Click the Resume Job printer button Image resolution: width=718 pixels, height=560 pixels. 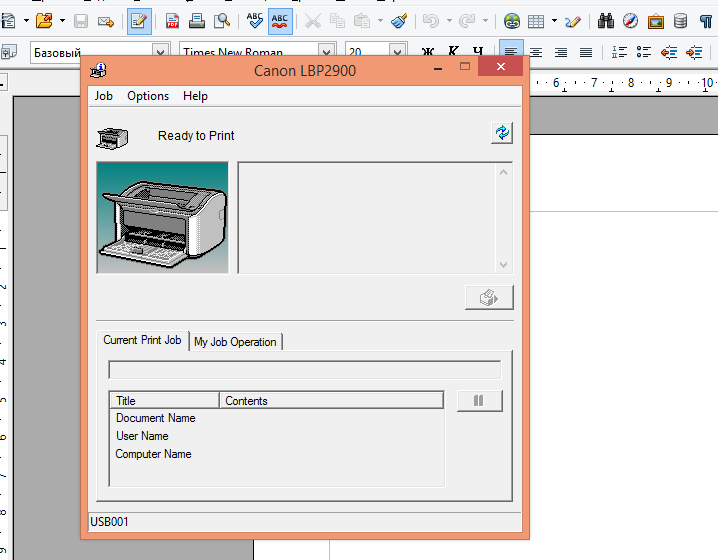click(489, 298)
